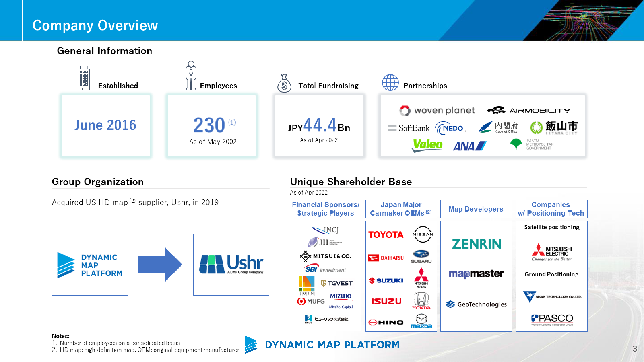Click the Ground Positioning label
The height and width of the screenshot is (362, 644).
tap(552, 274)
